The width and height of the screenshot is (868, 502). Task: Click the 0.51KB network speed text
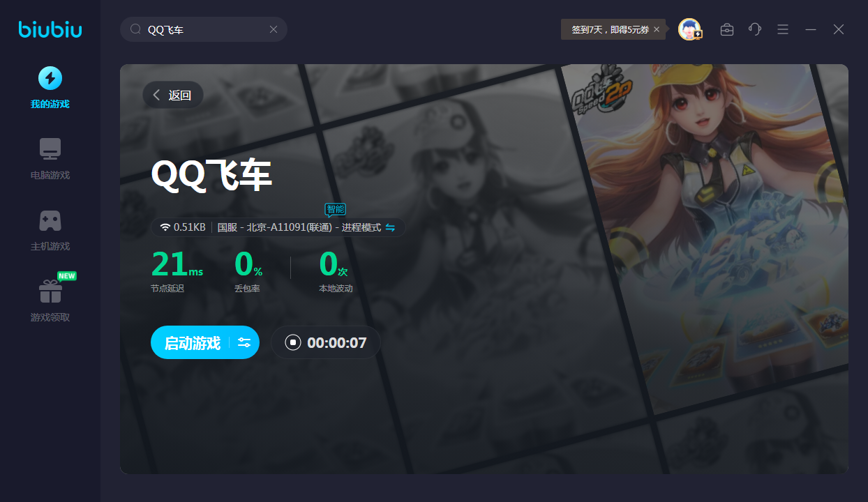(190, 227)
